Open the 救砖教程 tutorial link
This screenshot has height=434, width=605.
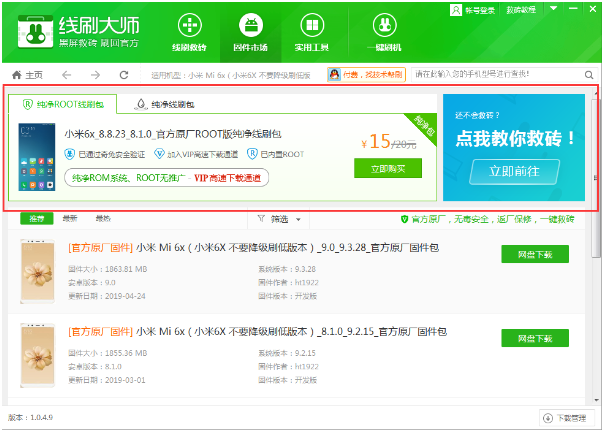521,10
